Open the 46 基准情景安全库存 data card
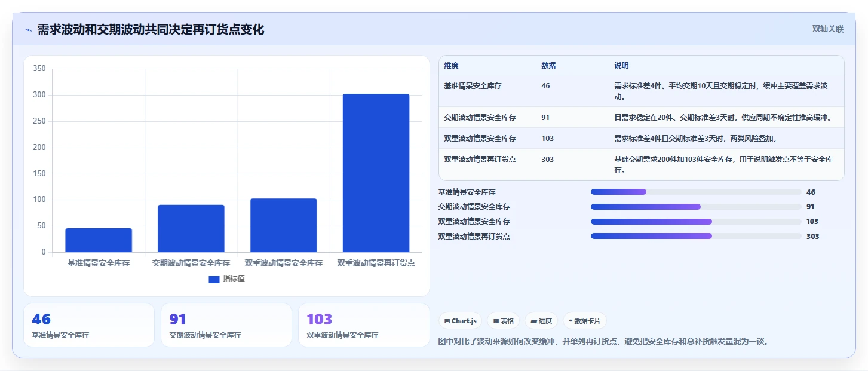Viewport: 868px width, 371px height. coord(89,325)
